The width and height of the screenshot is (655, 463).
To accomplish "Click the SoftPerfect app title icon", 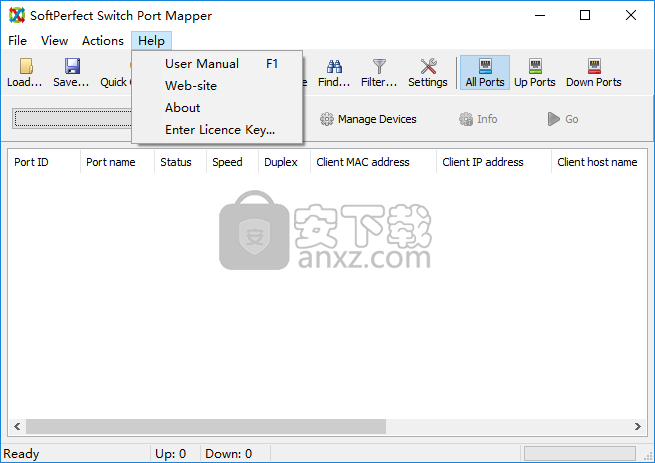I will click(17, 15).
